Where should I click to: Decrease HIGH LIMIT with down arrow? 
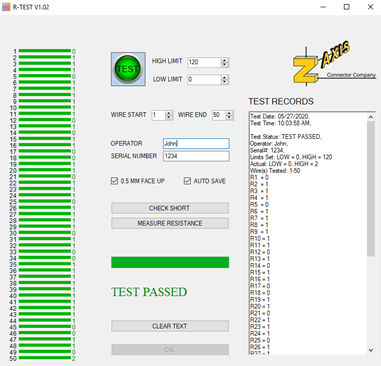(225, 64)
